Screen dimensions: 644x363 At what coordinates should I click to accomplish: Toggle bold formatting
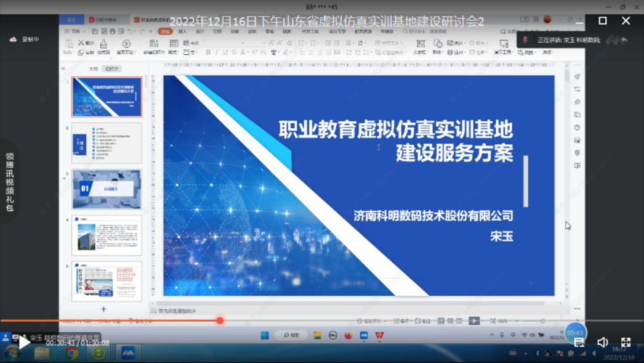click(208, 52)
